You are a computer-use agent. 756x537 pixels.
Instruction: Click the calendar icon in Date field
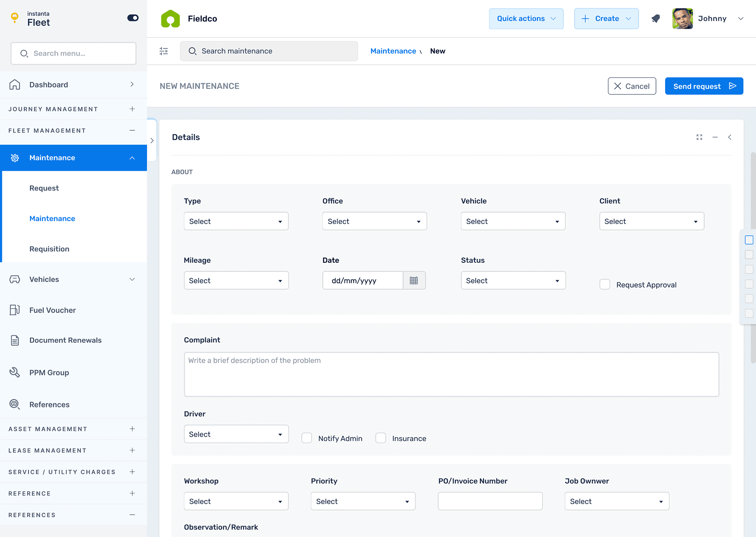[414, 280]
